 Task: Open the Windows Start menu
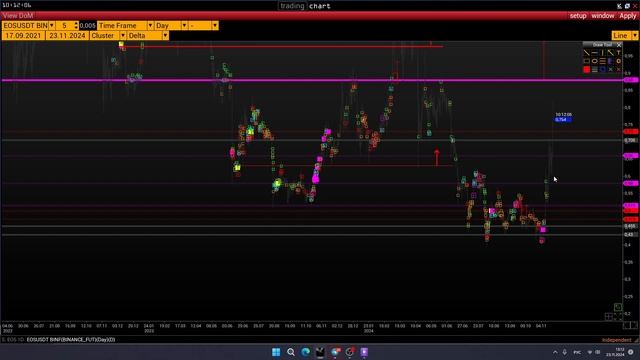(276, 352)
